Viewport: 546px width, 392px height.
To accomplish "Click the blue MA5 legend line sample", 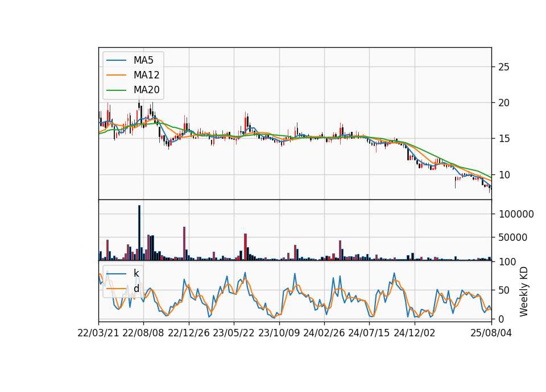I will click(x=116, y=60).
